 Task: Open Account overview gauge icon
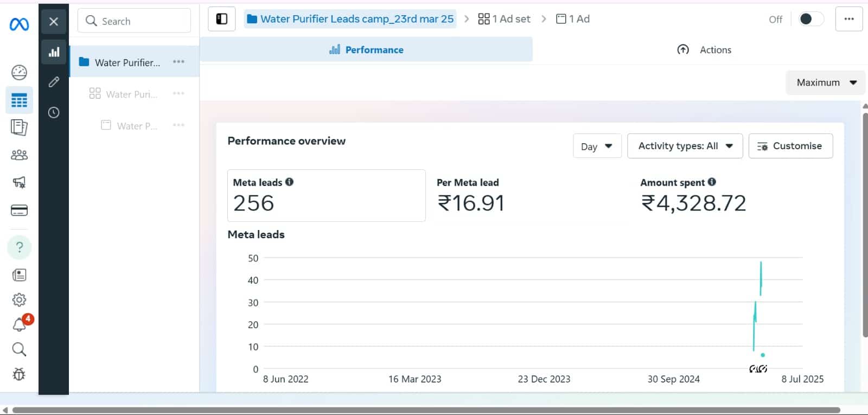tap(19, 72)
